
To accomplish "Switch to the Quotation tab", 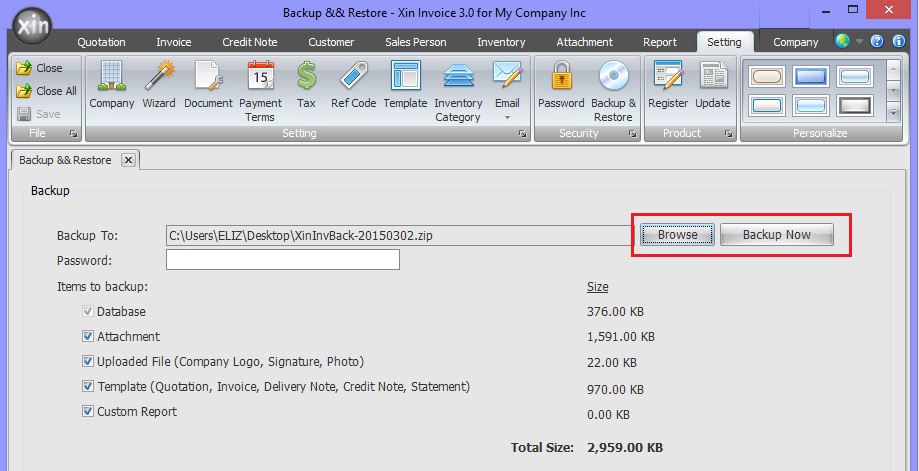I will [101, 42].
